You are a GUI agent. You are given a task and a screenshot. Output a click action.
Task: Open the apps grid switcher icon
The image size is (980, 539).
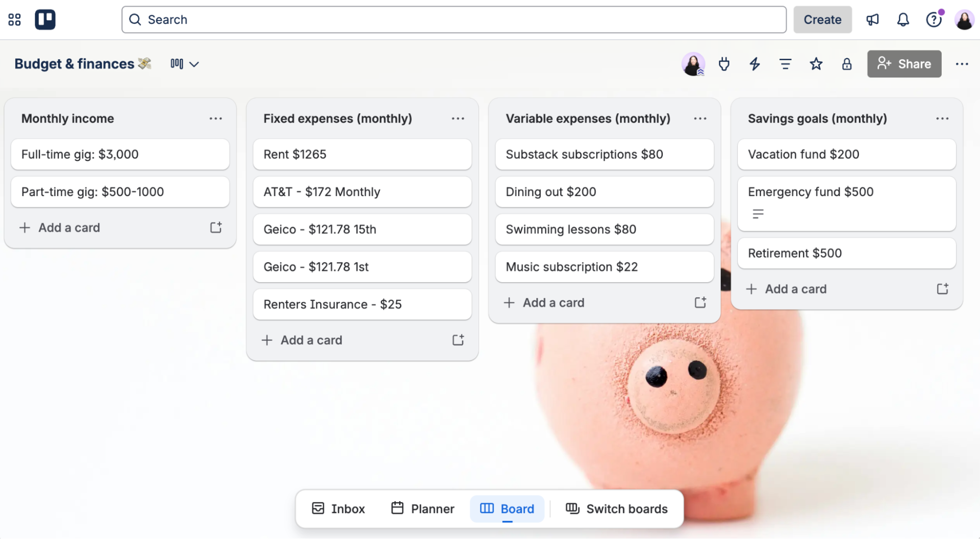click(x=14, y=19)
